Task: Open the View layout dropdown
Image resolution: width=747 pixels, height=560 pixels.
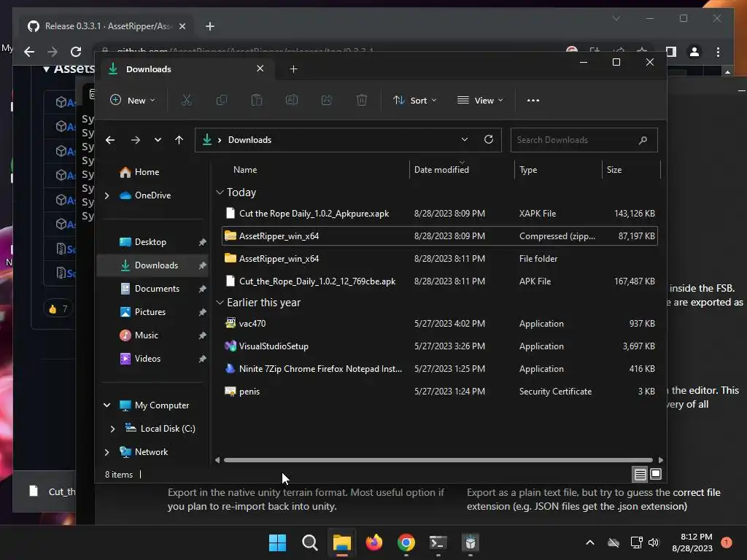Action: pos(480,100)
